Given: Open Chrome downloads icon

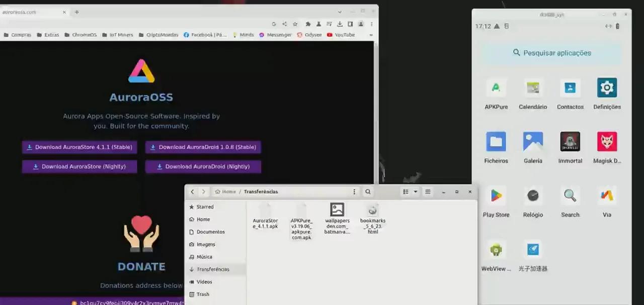Looking at the screenshot, I should (340, 24).
